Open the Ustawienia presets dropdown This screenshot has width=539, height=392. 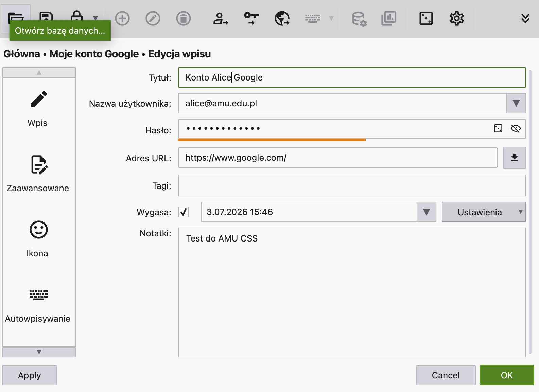tap(483, 212)
